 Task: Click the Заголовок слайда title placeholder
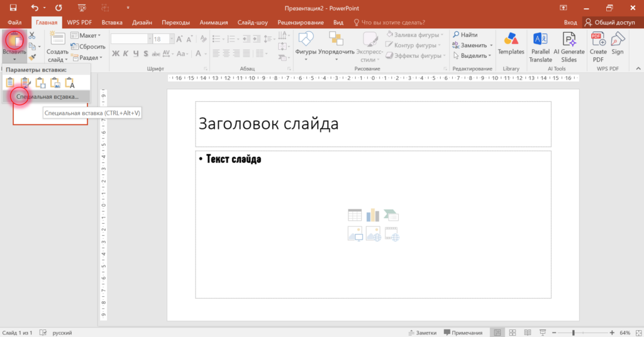tap(373, 124)
